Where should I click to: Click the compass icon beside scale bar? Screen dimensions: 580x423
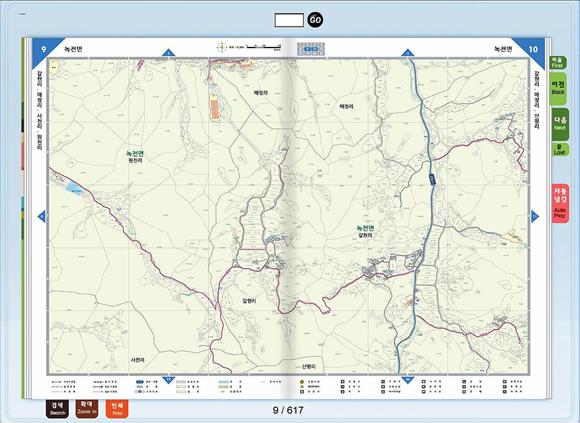221,47
